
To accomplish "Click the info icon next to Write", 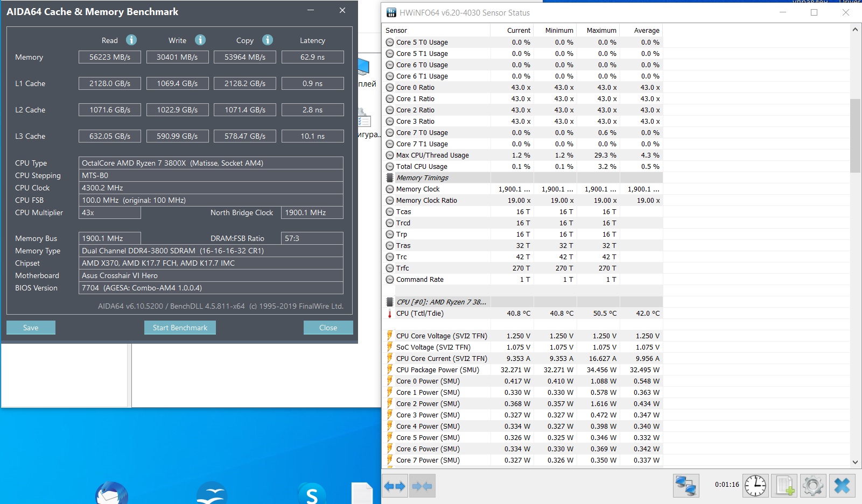I will pyautogui.click(x=200, y=40).
